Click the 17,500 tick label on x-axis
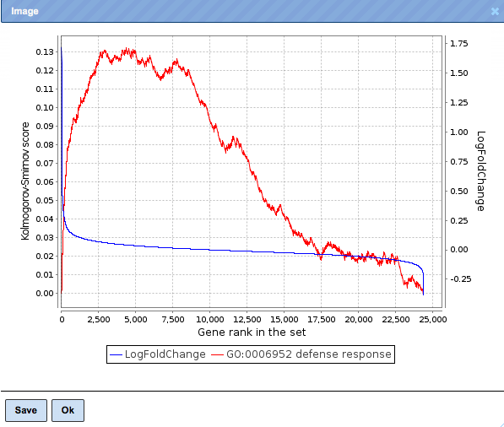 322,319
